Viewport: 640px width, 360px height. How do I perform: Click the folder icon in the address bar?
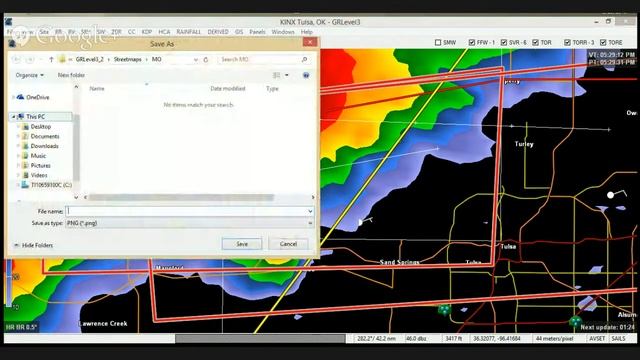tap(62, 60)
